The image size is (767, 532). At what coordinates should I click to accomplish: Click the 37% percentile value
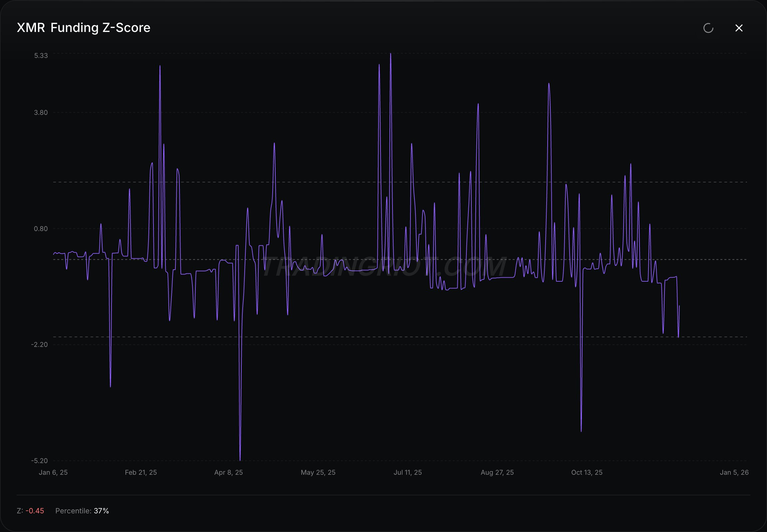point(101,511)
